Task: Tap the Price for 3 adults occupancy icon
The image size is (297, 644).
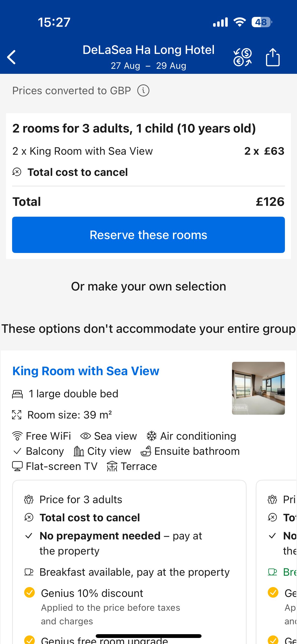Action: 29,499
